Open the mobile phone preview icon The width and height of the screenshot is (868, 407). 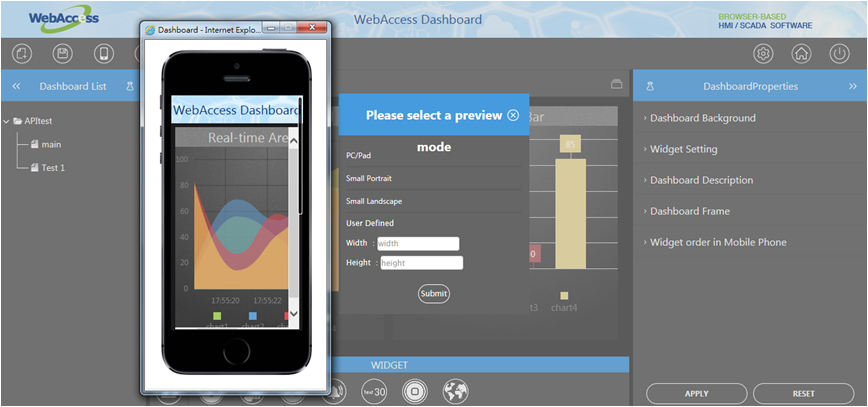104,54
